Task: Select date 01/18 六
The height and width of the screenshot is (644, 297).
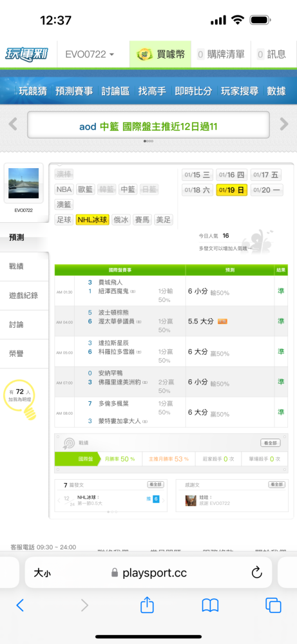Action: [x=197, y=190]
